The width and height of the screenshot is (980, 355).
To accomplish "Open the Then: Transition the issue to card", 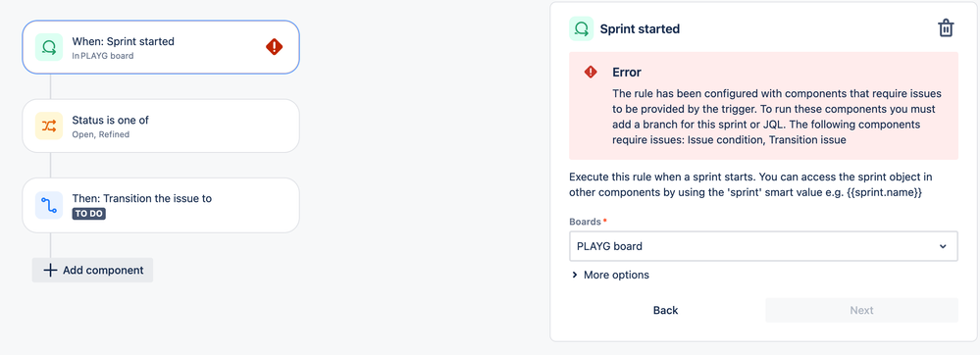I will pyautogui.click(x=161, y=205).
